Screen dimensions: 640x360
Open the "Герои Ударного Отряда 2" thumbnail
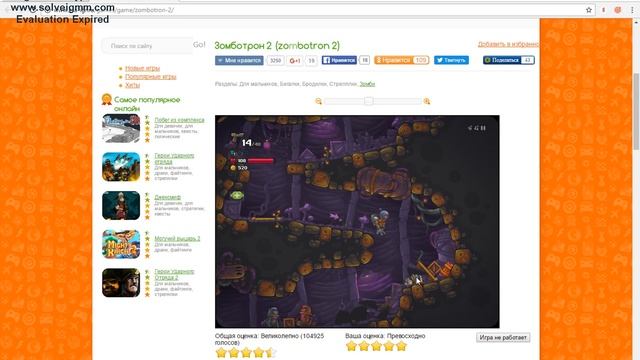(x=121, y=283)
